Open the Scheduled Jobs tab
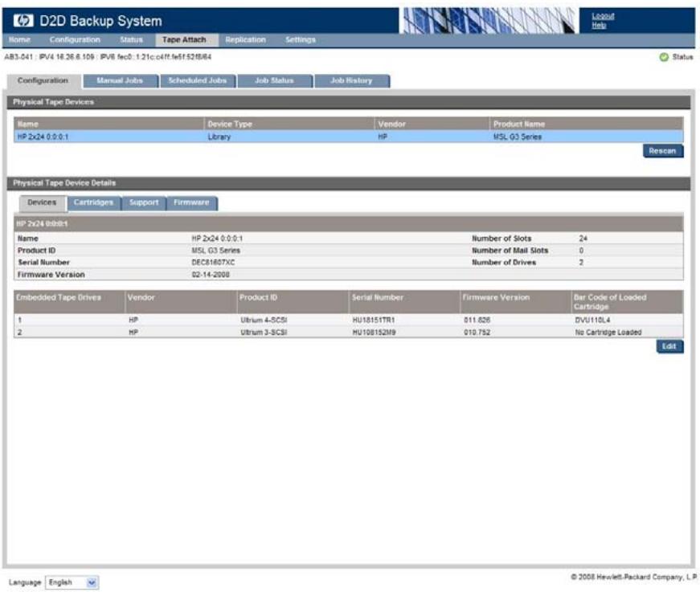 [x=198, y=81]
